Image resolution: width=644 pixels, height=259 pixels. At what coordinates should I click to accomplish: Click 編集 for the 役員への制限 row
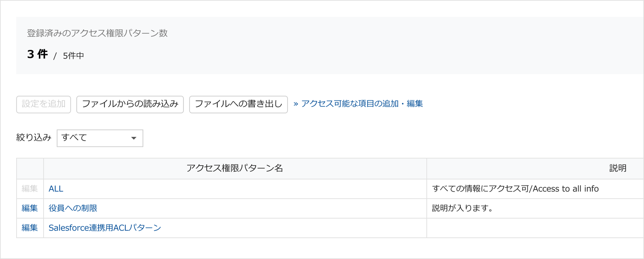tap(30, 208)
